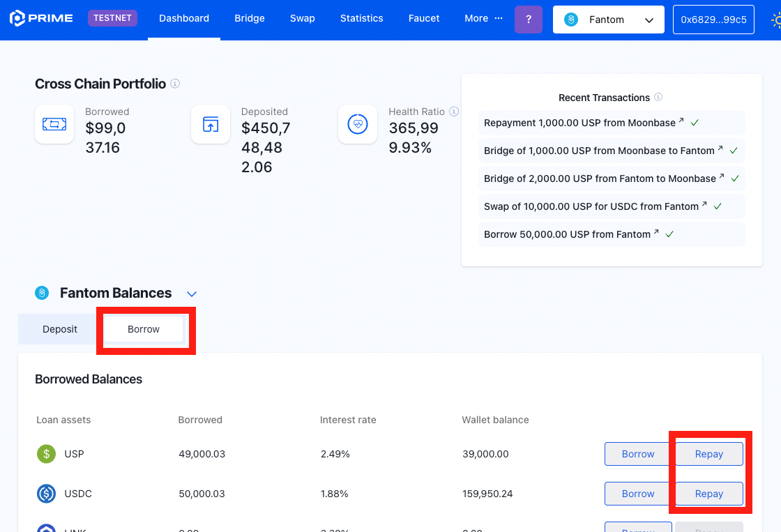Click Borrow button in USDC row

click(638, 494)
